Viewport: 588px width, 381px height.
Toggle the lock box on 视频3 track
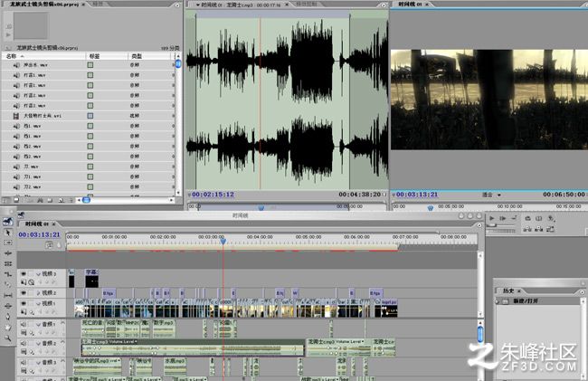point(32,273)
